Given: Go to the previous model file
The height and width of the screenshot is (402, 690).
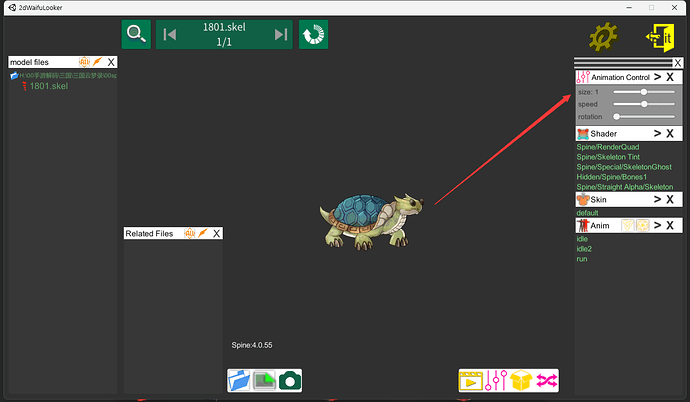Looking at the screenshot, I should pos(170,34).
